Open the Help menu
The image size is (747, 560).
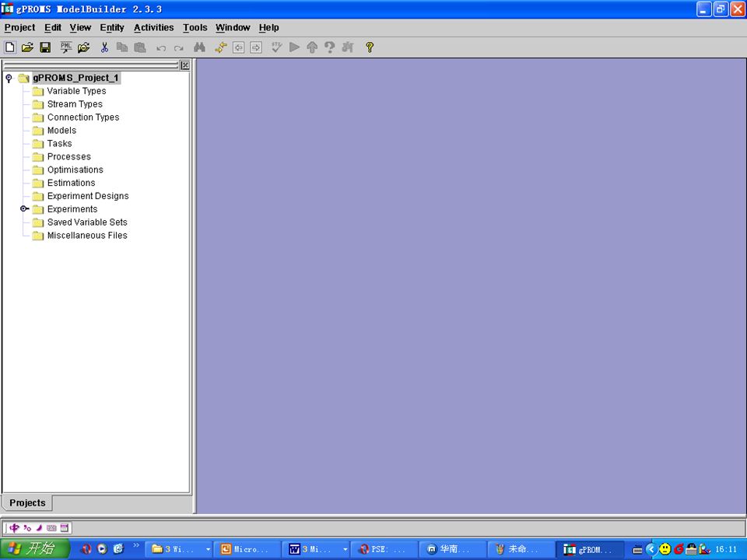pyautogui.click(x=268, y=28)
